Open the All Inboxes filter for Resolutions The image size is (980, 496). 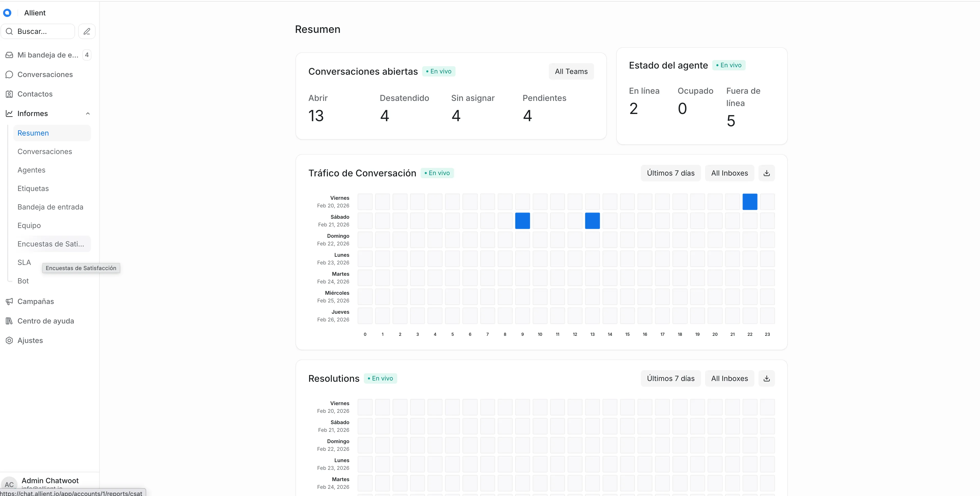point(729,378)
